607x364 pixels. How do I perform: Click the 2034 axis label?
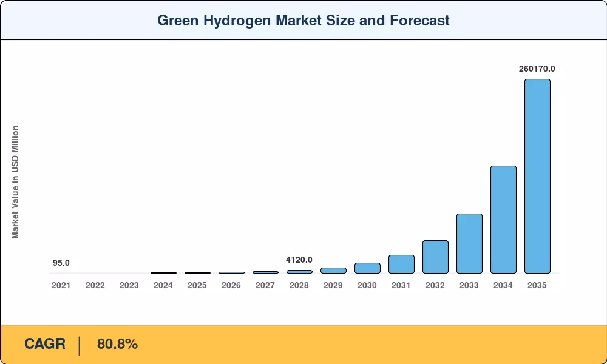tap(503, 286)
